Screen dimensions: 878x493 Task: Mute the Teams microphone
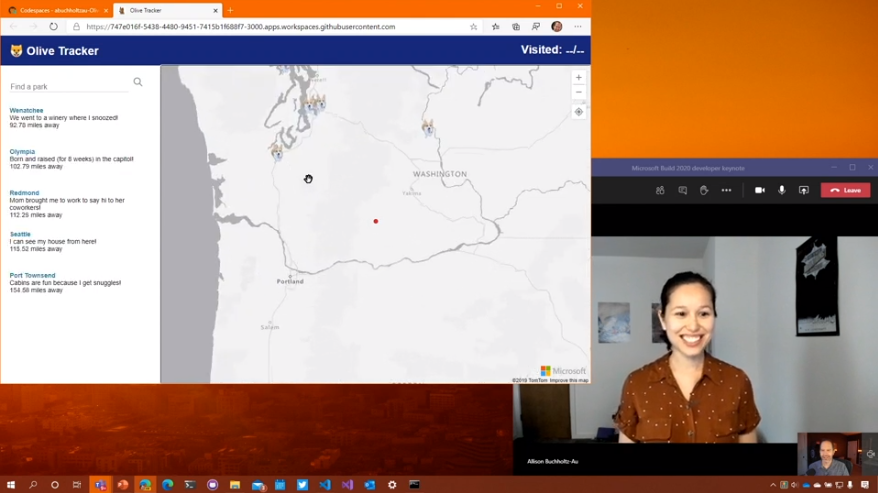[x=782, y=190]
